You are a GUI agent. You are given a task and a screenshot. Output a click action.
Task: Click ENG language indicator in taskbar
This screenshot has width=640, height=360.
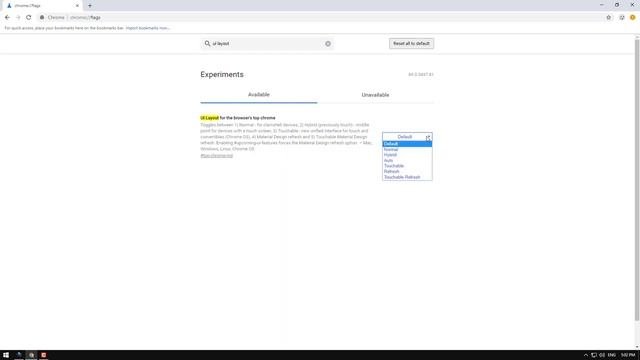pos(611,355)
